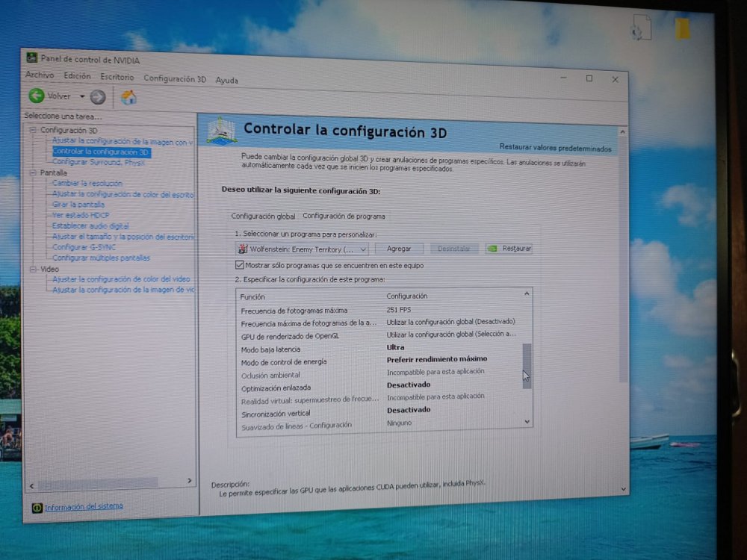
Task: Open Ajustar la configuración de color del vídeo
Action: point(121,279)
